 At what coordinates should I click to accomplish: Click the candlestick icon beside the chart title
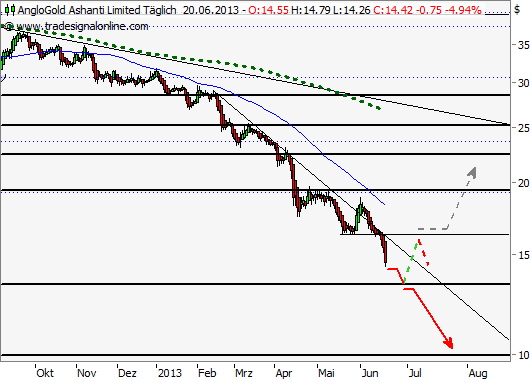10,10
